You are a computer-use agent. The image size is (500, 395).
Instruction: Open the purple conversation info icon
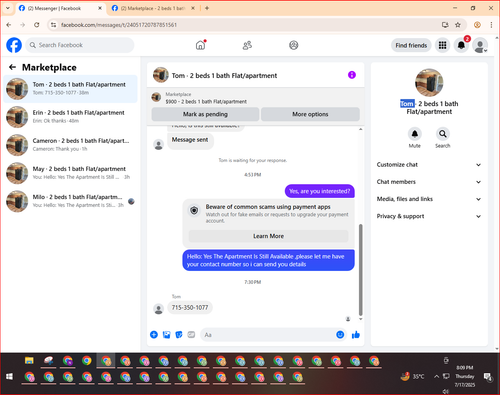352,75
